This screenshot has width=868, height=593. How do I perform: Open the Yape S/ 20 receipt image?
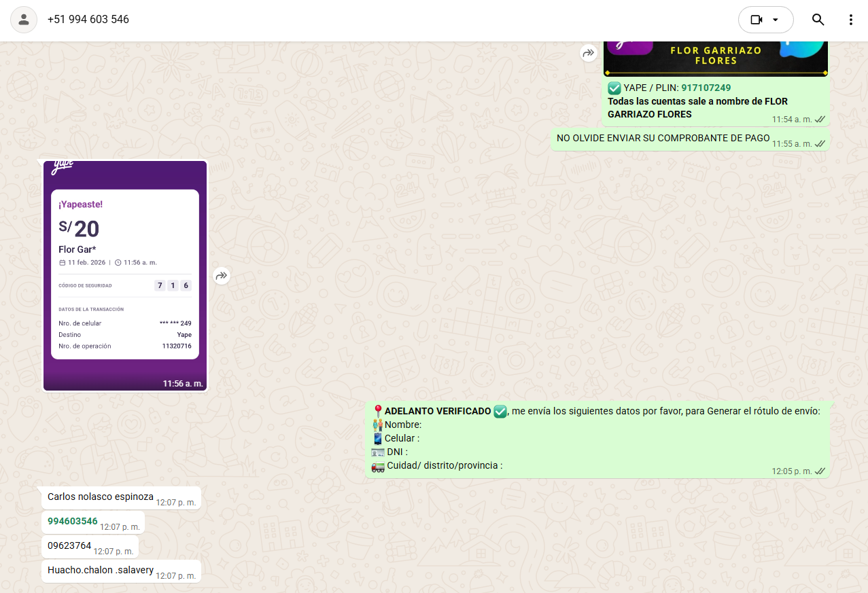coord(125,275)
